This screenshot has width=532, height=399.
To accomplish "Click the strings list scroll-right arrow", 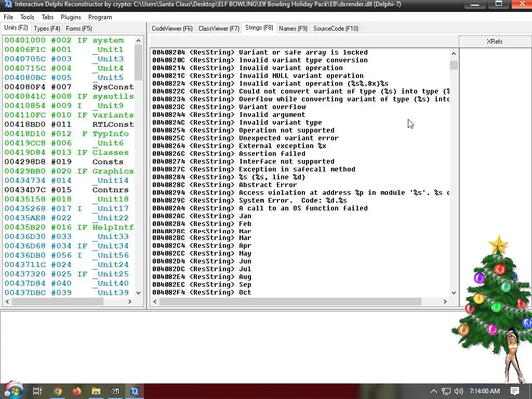I will (445, 301).
